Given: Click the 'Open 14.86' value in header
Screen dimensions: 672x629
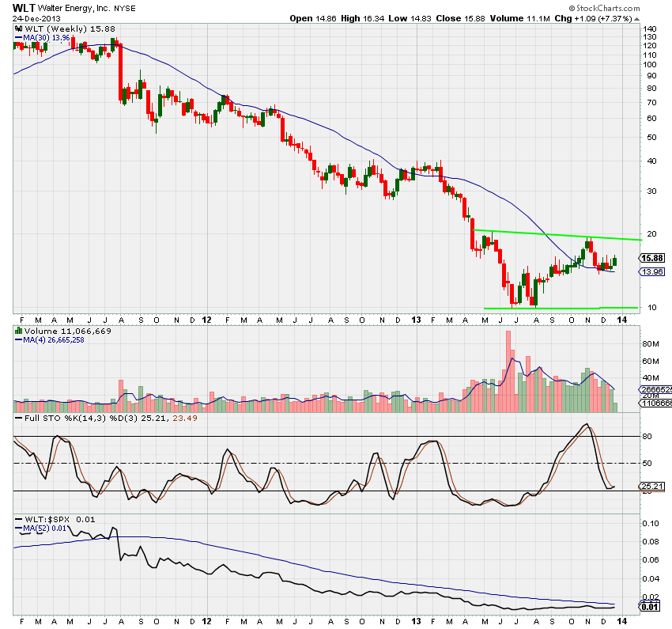Looking at the screenshot, I should click(313, 18).
